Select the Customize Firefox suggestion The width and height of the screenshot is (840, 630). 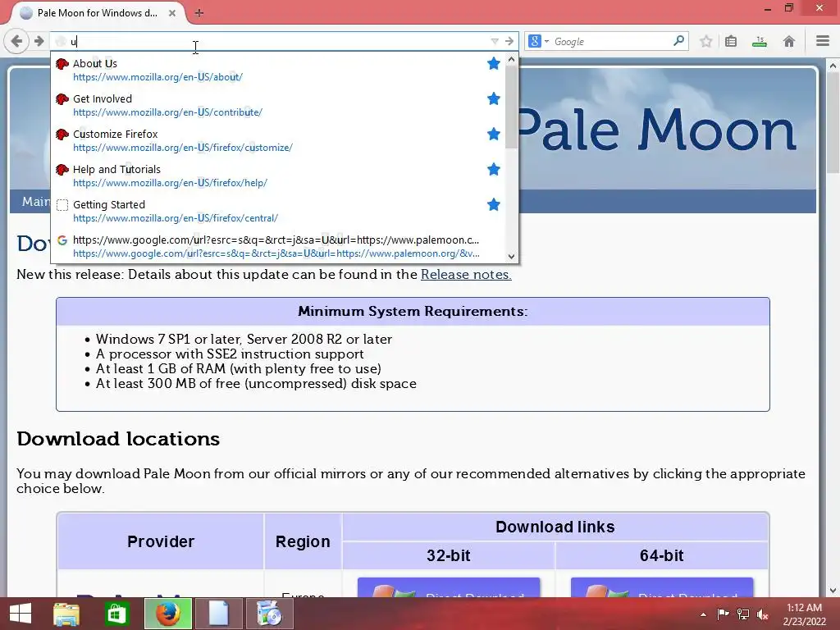pos(277,141)
